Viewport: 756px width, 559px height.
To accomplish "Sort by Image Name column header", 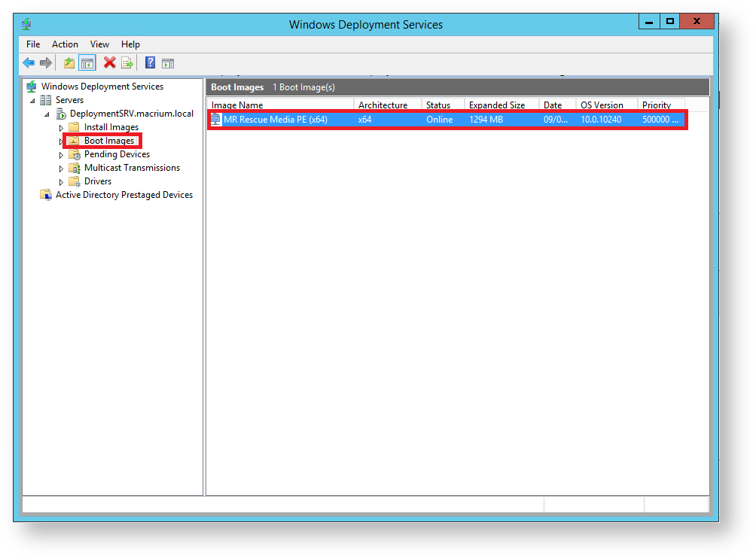I will 281,105.
